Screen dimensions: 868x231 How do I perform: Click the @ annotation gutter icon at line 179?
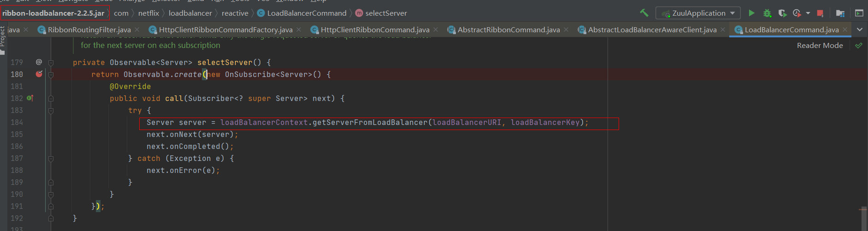(x=39, y=62)
